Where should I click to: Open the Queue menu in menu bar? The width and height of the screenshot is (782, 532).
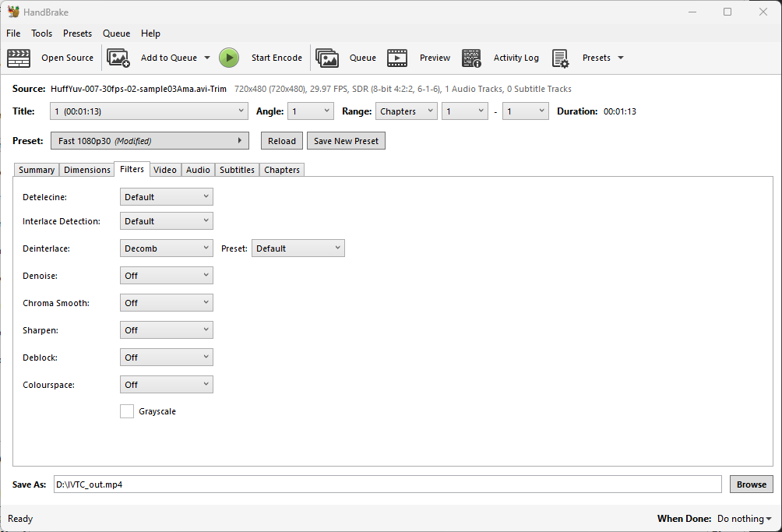pyautogui.click(x=116, y=33)
